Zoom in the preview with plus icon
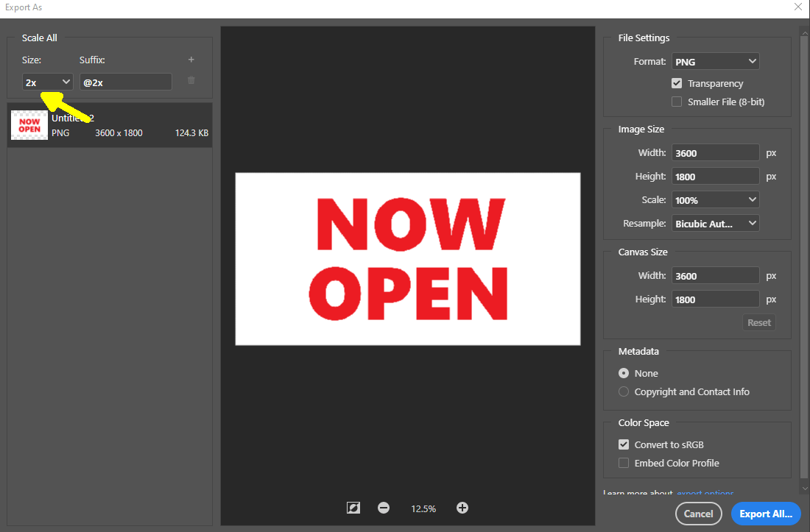Screen dimensions: 810x532 pyautogui.click(x=462, y=508)
